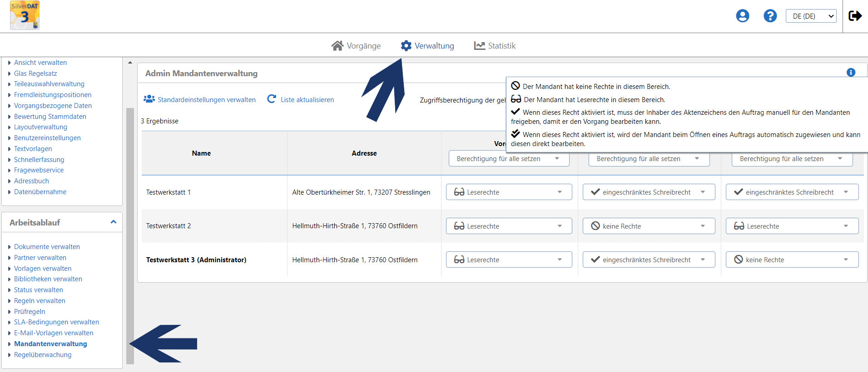Open Fremdleistungspositionen in sidebar
Viewport: 868px width, 372px height.
tap(53, 95)
